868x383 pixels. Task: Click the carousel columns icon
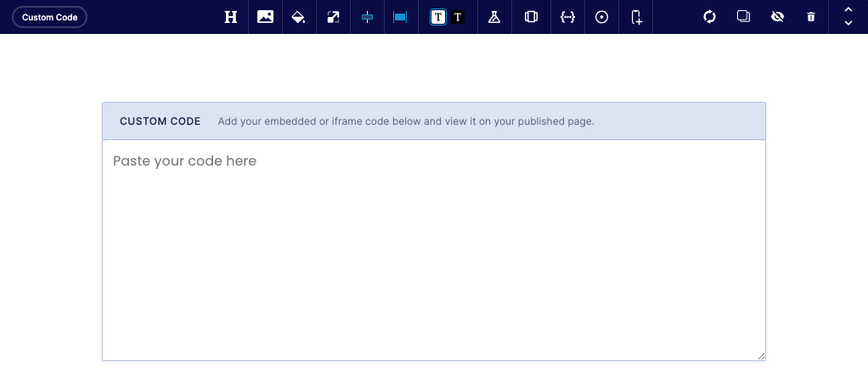531,17
